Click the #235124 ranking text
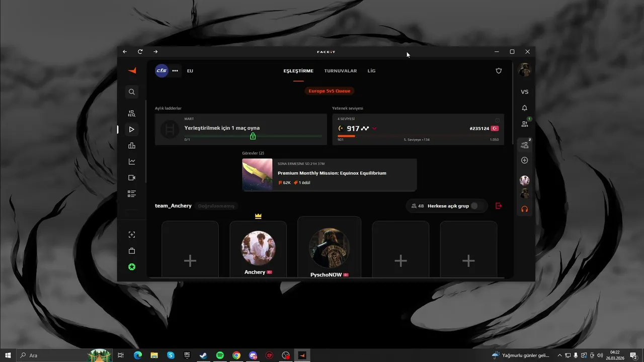Screen dimensions: 644x362 [479, 129]
